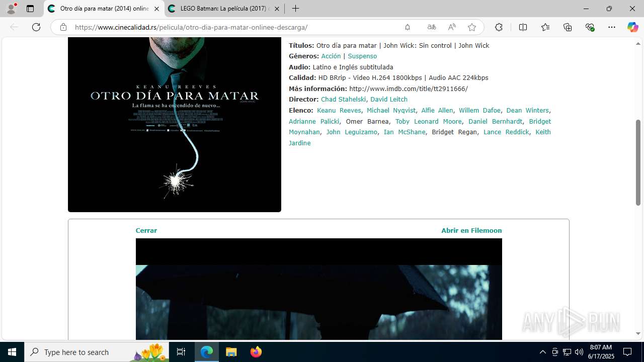Open Keanu Reeves cast link
The width and height of the screenshot is (644, 362).
(x=339, y=111)
